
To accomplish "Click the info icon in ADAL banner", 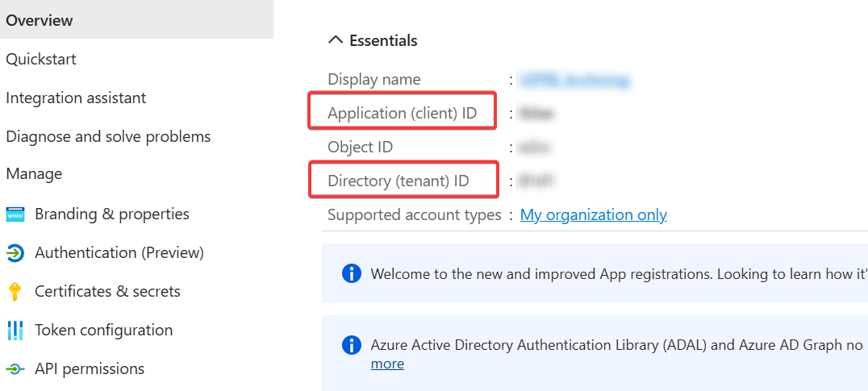I will [x=352, y=345].
